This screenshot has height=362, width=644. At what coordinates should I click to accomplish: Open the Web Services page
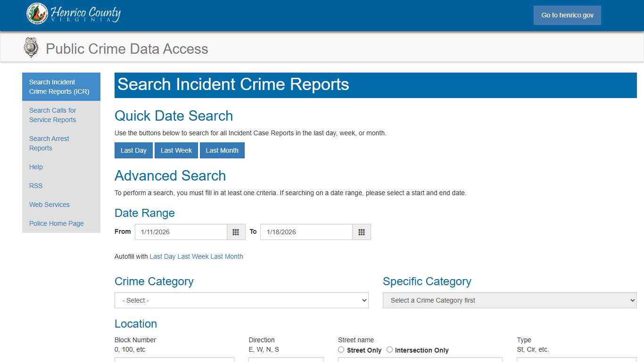pos(49,205)
